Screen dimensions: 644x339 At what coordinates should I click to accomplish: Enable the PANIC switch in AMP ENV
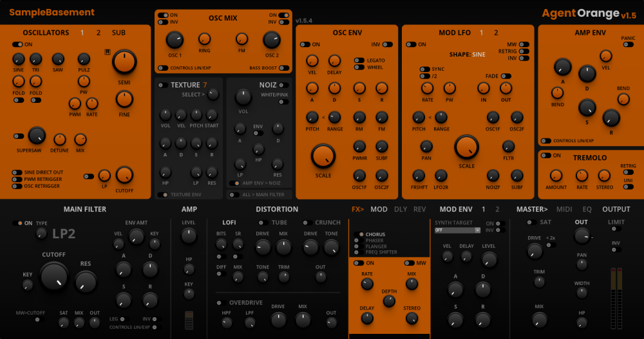click(628, 44)
